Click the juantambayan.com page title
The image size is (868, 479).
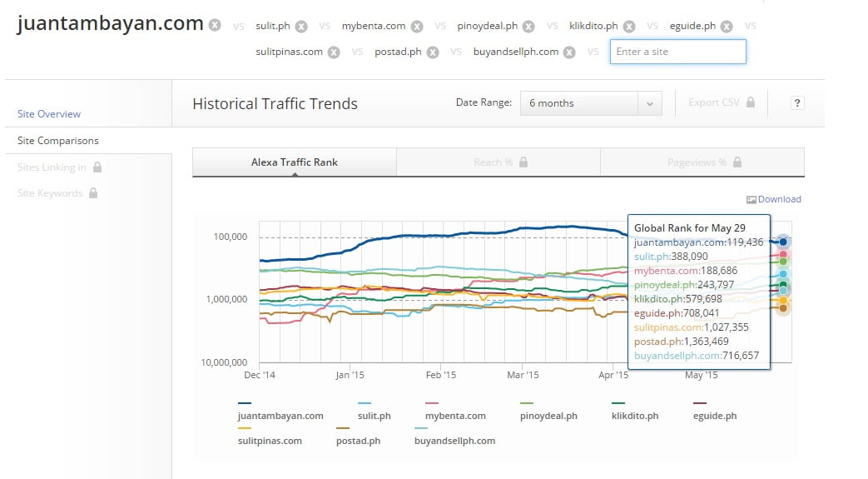[x=110, y=23]
